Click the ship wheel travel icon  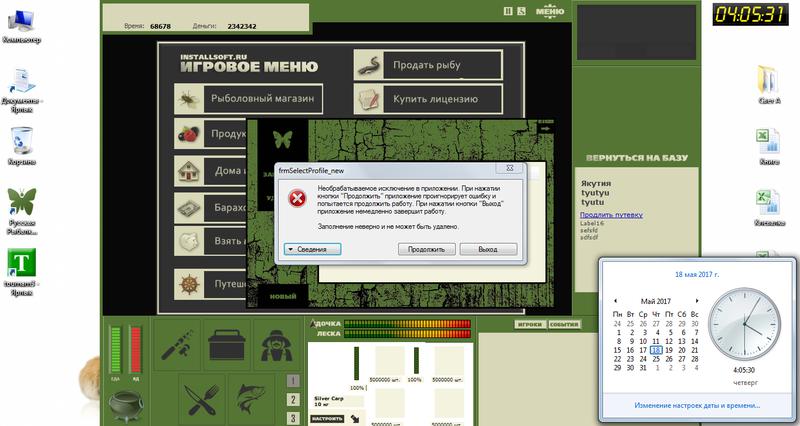tap(189, 284)
